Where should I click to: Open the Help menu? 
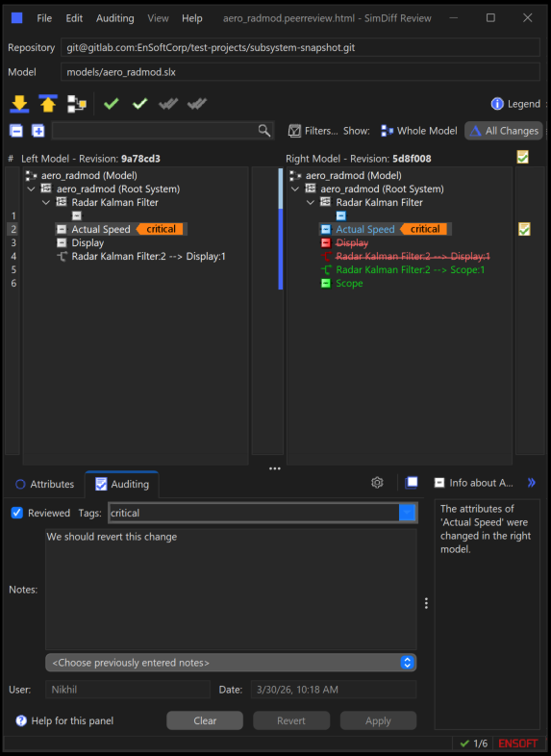point(192,18)
